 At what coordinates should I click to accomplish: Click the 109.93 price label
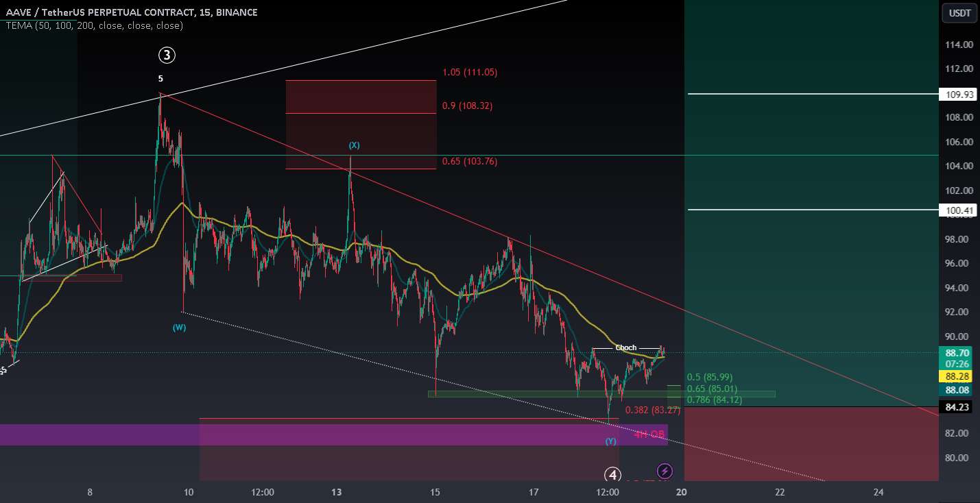(959, 95)
